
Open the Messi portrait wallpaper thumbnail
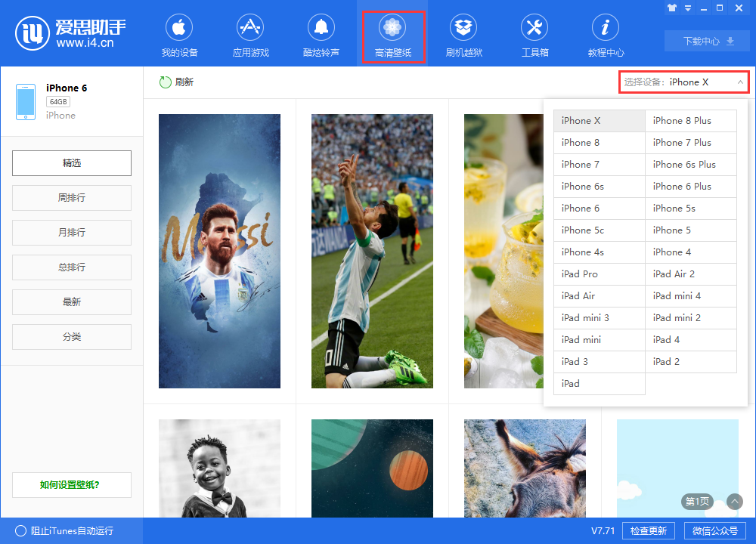tap(219, 251)
